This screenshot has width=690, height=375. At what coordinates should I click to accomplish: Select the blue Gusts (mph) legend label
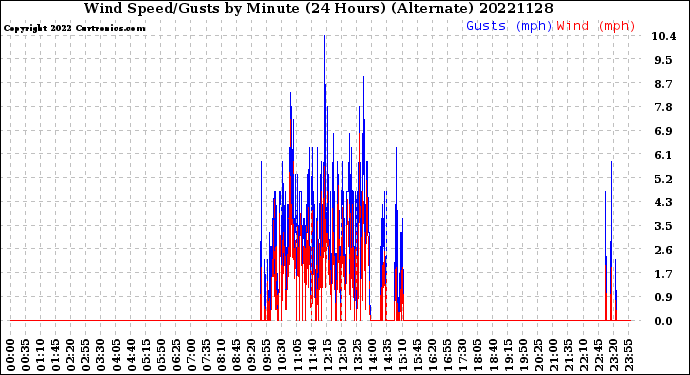509,26
